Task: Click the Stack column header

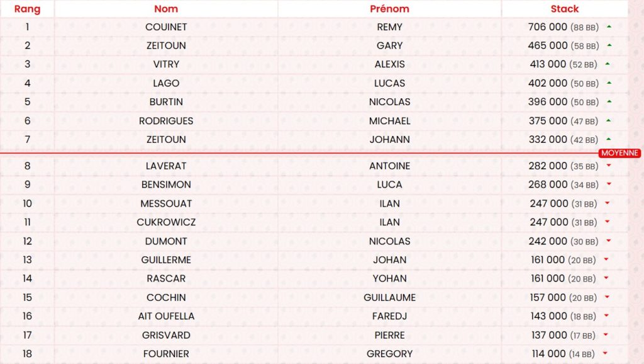Action: 564,9
